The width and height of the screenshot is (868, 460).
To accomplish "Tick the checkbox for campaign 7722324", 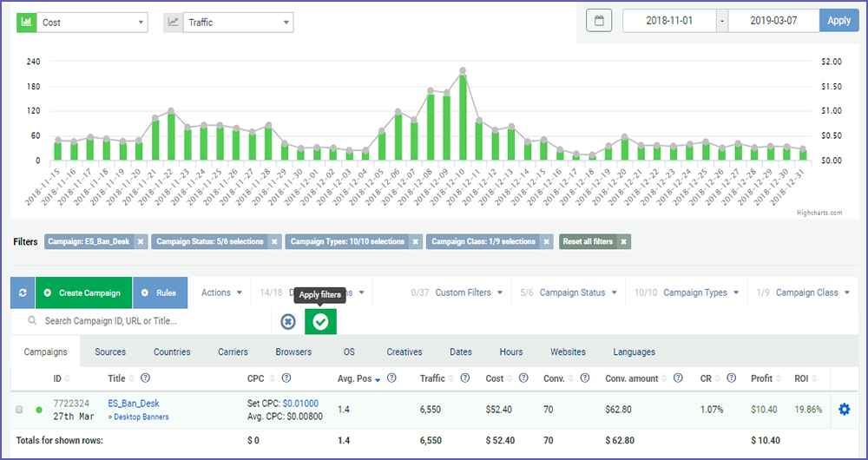I will (20, 410).
